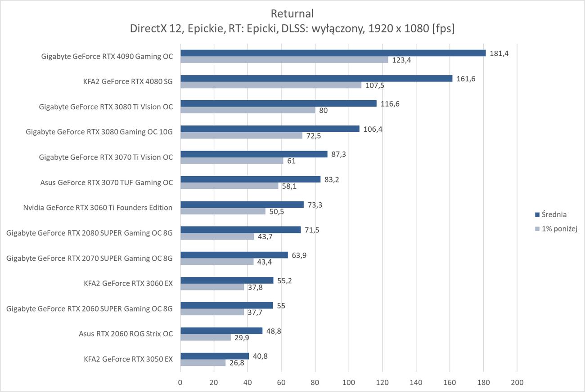Click the light blue 1% poniżej legend swatch
Screen dimensions: 585x392
click(537, 229)
